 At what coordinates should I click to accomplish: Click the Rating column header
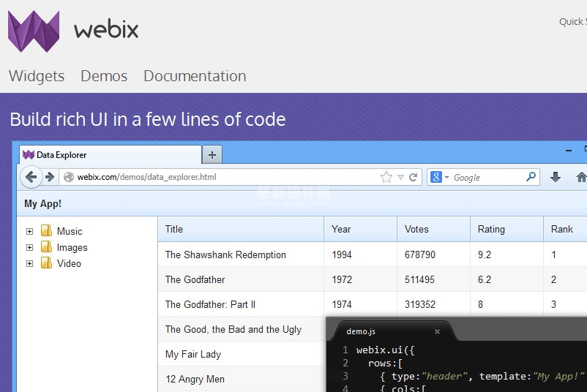(506, 229)
